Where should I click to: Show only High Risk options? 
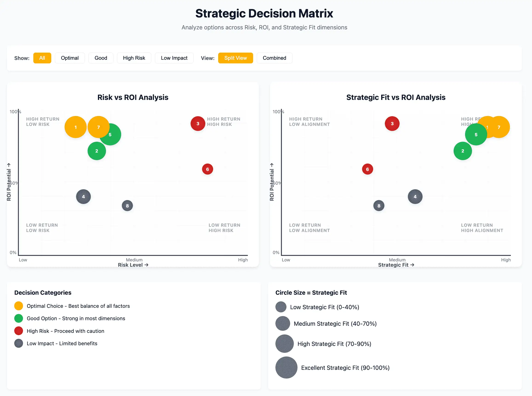pos(134,58)
